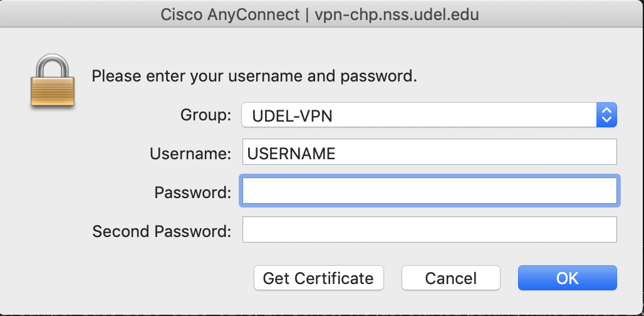Click the Password label

[x=193, y=192]
